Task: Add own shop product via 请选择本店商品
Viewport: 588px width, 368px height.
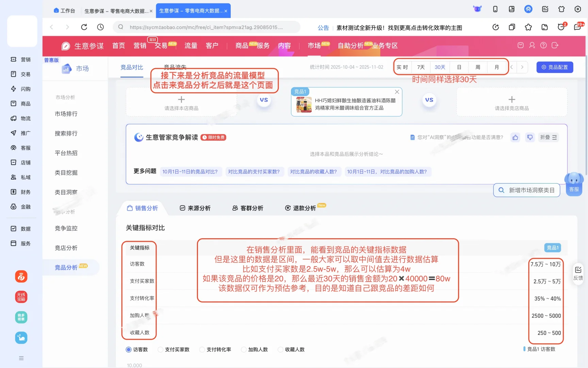Action: (181, 103)
